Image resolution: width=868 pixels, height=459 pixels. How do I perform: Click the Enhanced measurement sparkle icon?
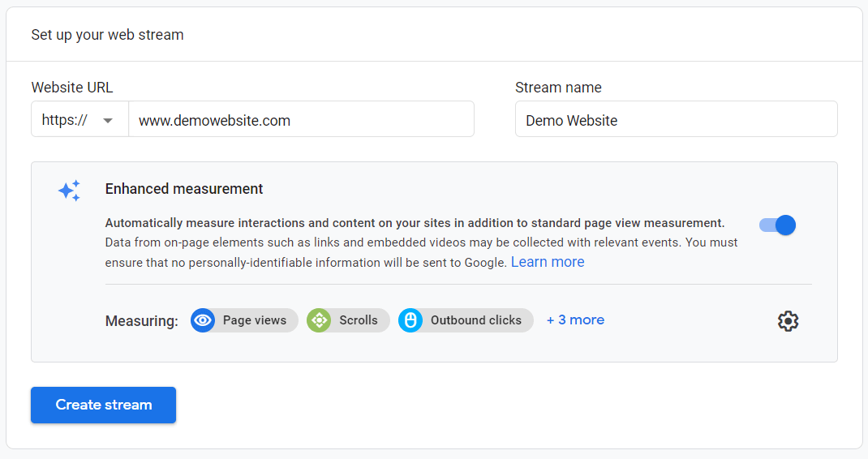pos(70,191)
